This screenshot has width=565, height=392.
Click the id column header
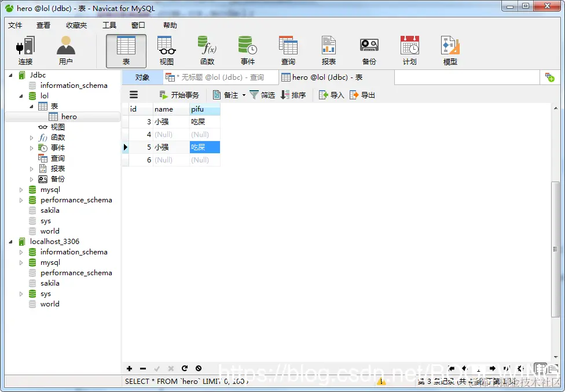pyautogui.click(x=141, y=109)
